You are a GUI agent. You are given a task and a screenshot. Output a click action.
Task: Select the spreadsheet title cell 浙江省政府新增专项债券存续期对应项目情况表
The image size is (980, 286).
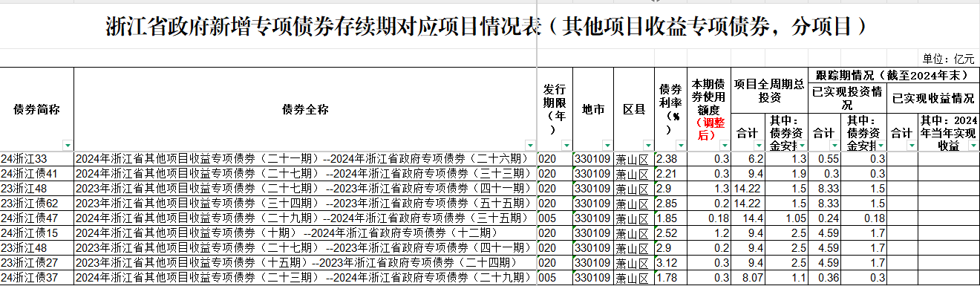click(x=486, y=28)
